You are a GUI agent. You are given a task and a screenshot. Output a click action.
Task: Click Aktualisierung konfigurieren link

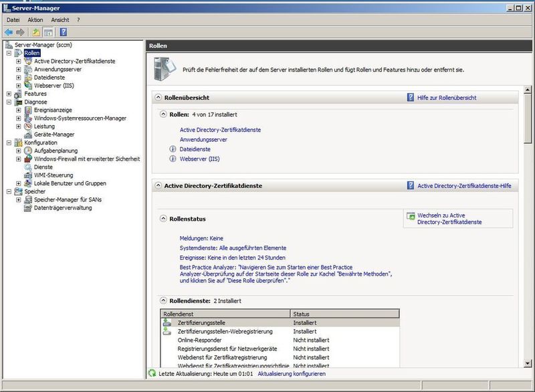[x=292, y=373]
